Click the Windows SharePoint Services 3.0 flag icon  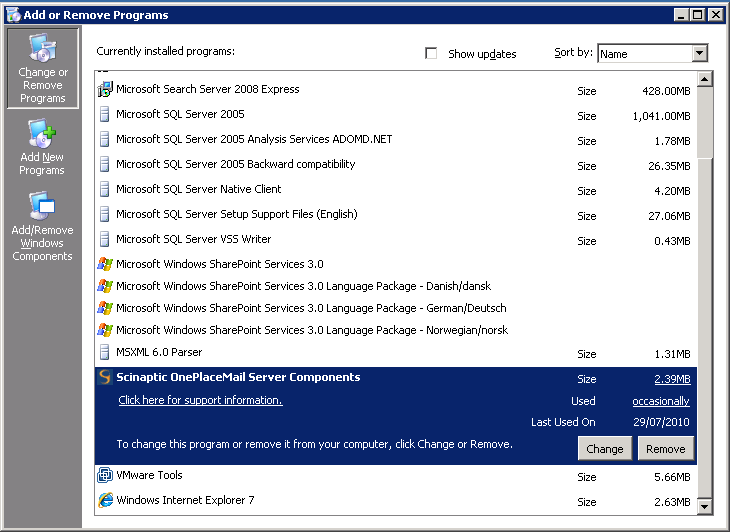[x=105, y=264]
